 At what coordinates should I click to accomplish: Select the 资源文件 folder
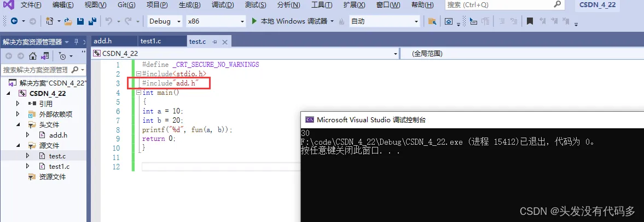[x=52, y=177]
